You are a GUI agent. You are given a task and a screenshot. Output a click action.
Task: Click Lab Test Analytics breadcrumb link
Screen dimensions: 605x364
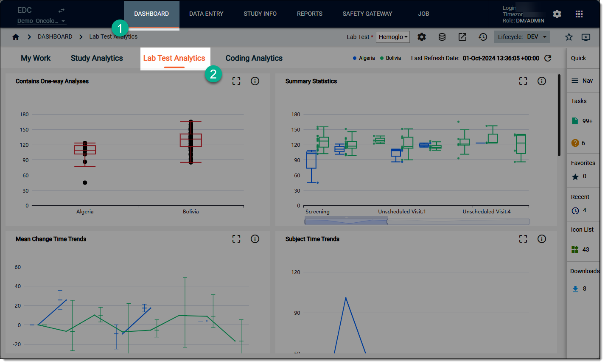pos(113,37)
